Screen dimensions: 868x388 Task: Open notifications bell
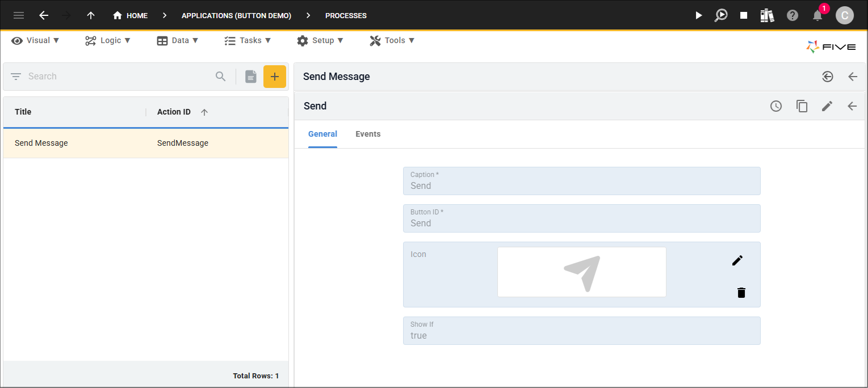tap(817, 15)
